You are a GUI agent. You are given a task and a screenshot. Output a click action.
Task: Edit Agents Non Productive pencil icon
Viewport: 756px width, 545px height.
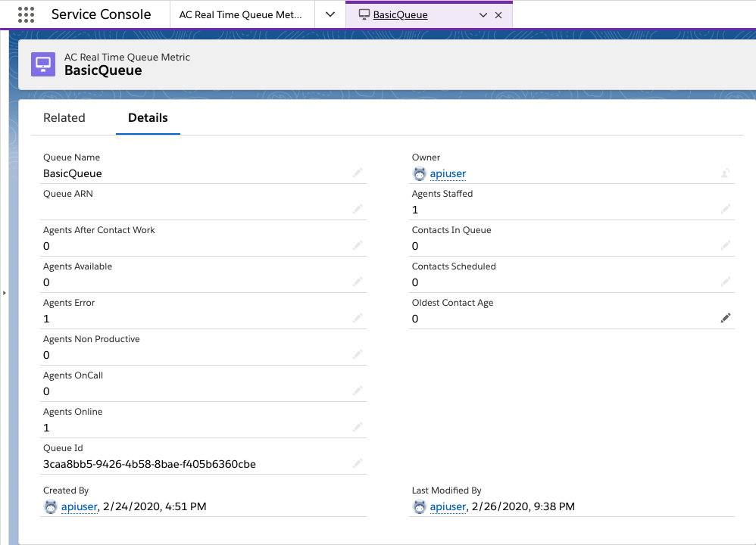pyautogui.click(x=358, y=354)
